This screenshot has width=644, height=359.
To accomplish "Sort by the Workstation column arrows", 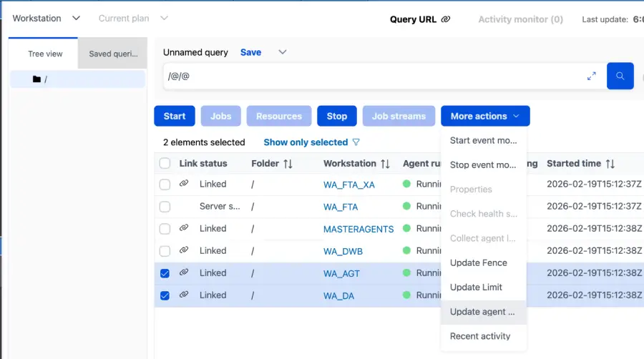I will [x=385, y=164].
